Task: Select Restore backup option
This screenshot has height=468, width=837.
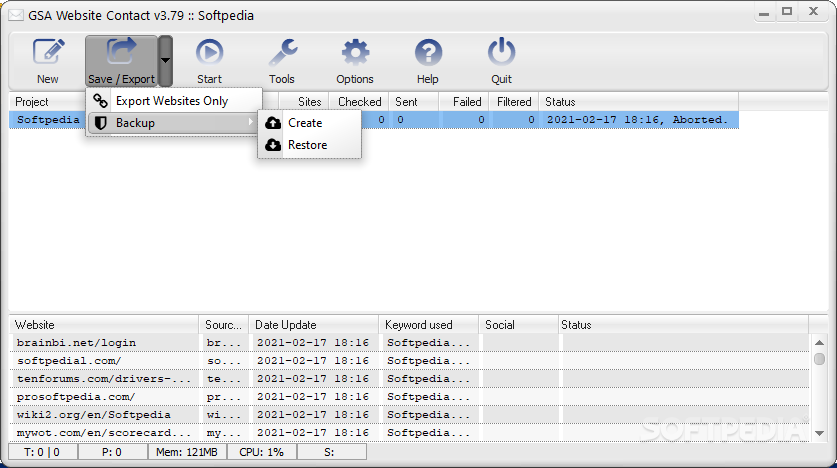Action: pos(309,145)
